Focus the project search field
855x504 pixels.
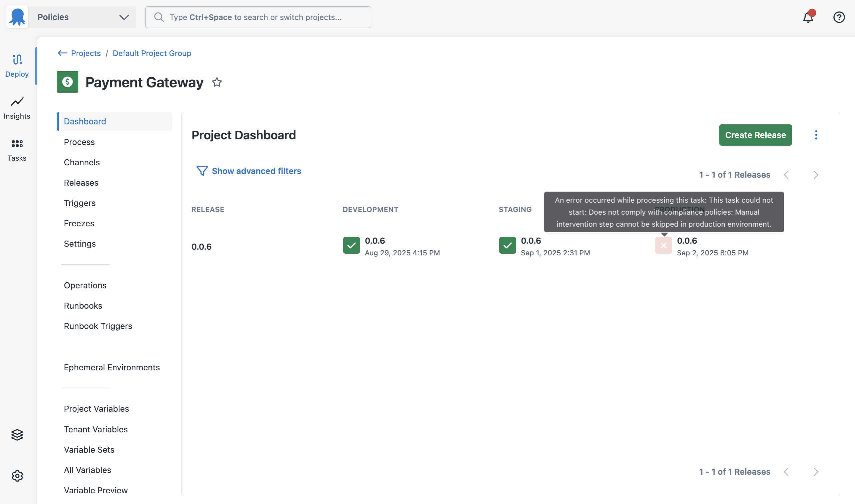[x=258, y=17]
